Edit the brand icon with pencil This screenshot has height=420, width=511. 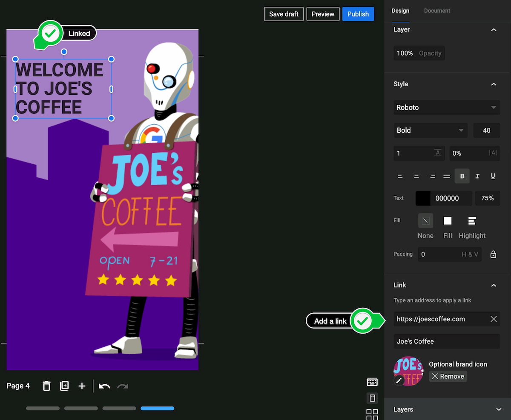click(x=399, y=380)
